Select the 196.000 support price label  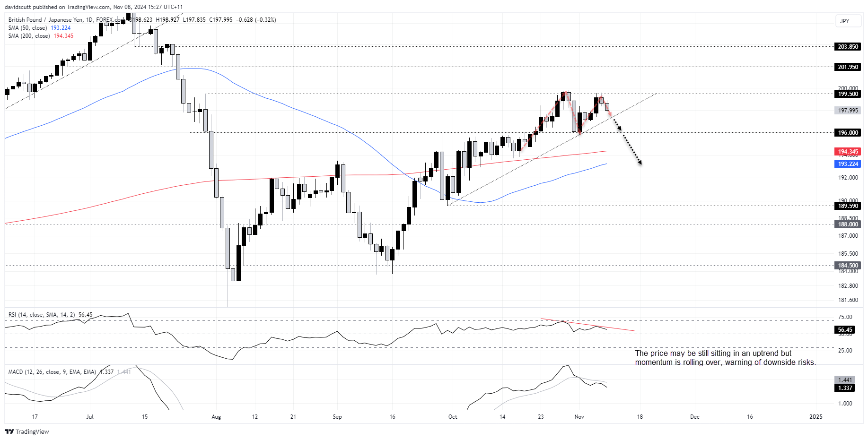[848, 133]
